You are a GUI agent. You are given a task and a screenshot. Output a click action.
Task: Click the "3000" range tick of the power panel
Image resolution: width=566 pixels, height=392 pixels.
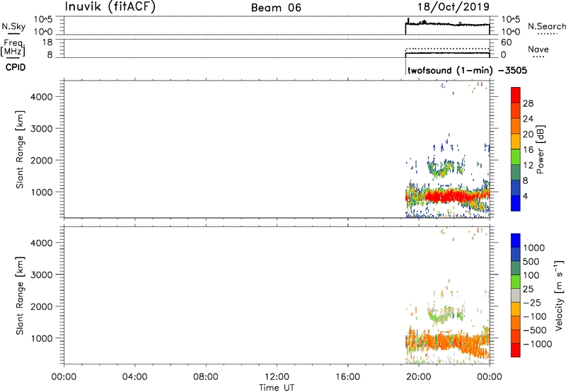point(42,129)
